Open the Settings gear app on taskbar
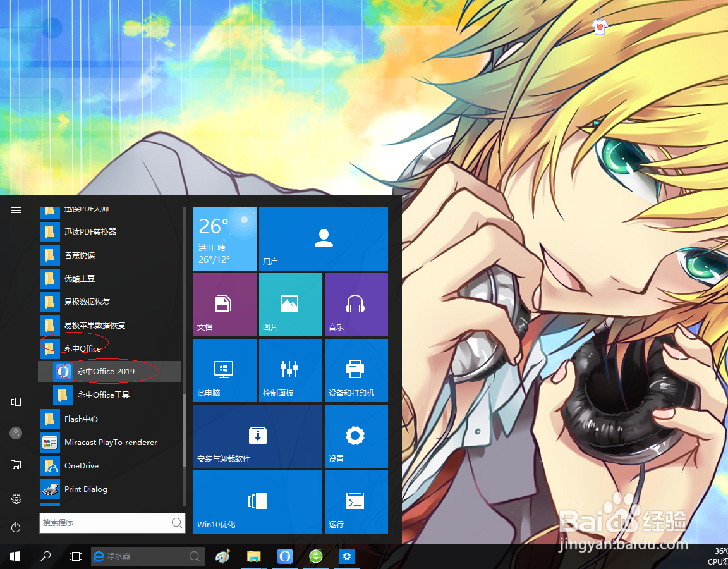This screenshot has height=569, width=728. 347,556
